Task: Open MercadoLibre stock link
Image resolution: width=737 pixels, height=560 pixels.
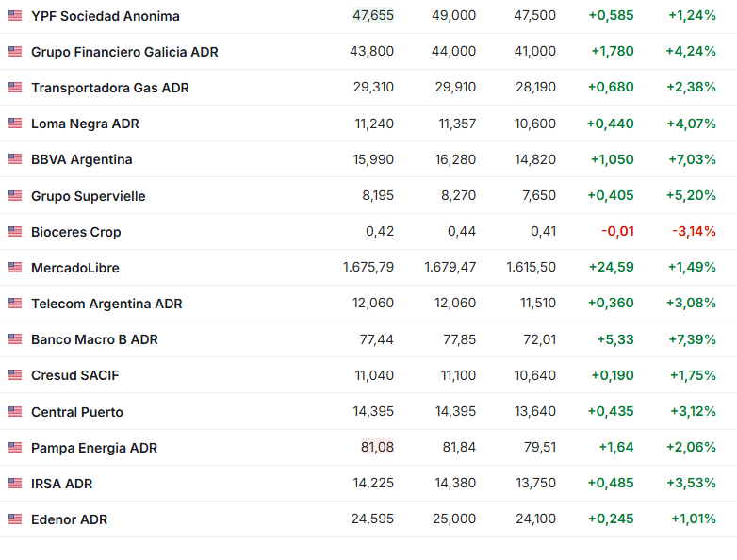Action: 75,268
